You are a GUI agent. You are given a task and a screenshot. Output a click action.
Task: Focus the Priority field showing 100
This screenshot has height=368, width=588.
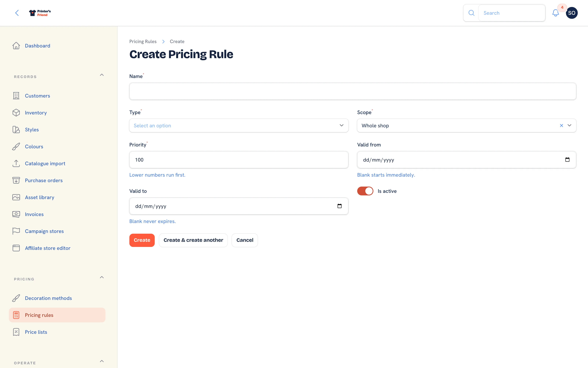pos(239,160)
